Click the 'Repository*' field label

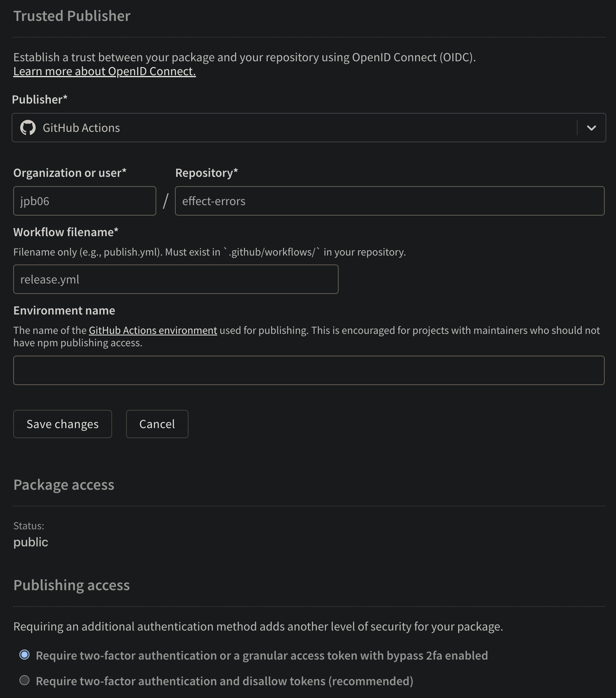[x=206, y=173]
